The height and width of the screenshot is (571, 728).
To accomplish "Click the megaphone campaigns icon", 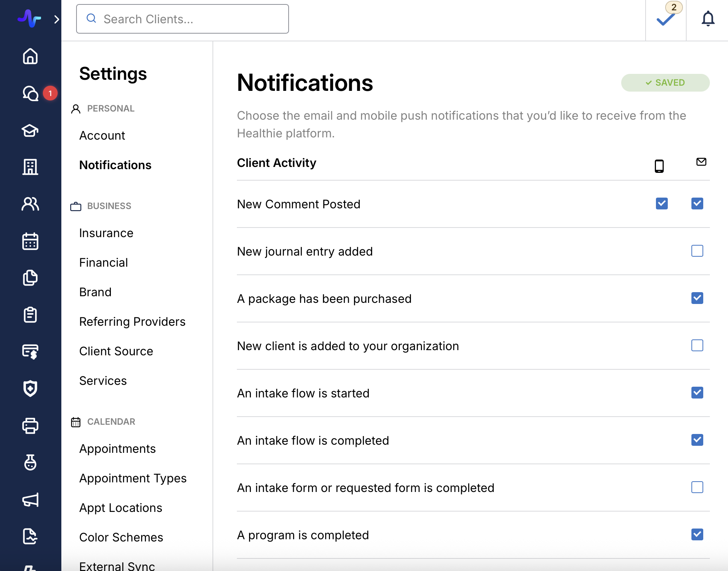I will pyautogui.click(x=30, y=500).
